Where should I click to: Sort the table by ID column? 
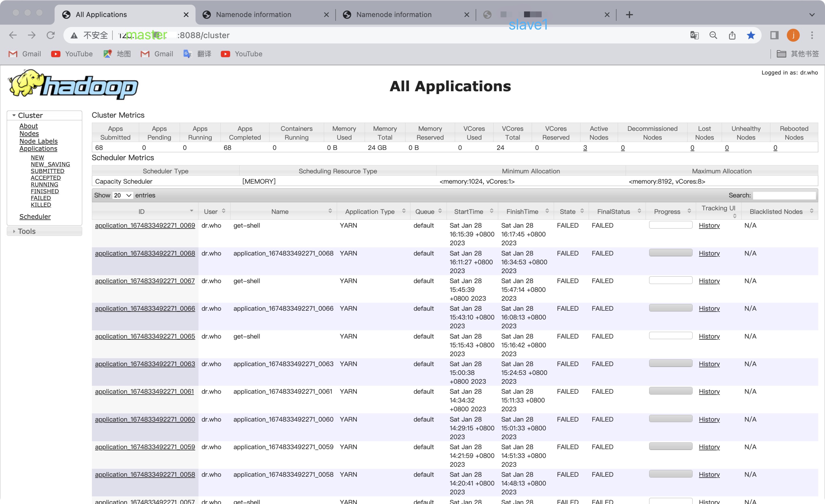(145, 212)
